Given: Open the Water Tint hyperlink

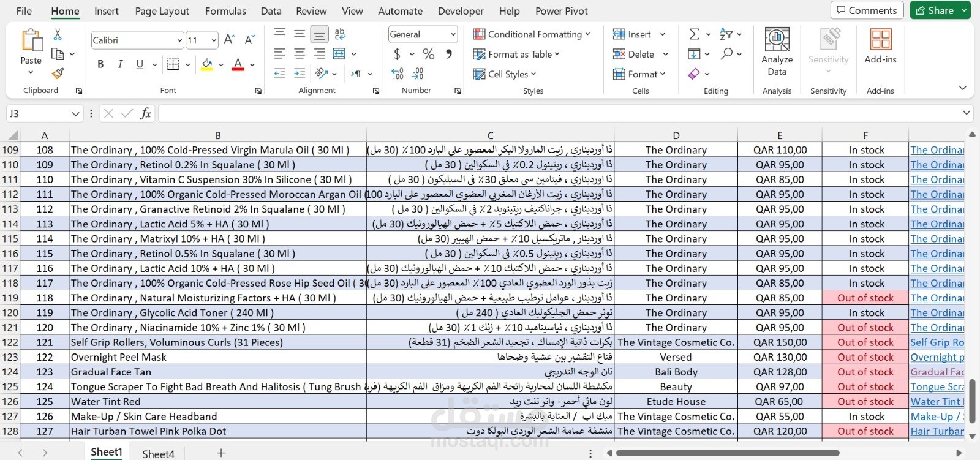Looking at the screenshot, I should click(937, 402).
